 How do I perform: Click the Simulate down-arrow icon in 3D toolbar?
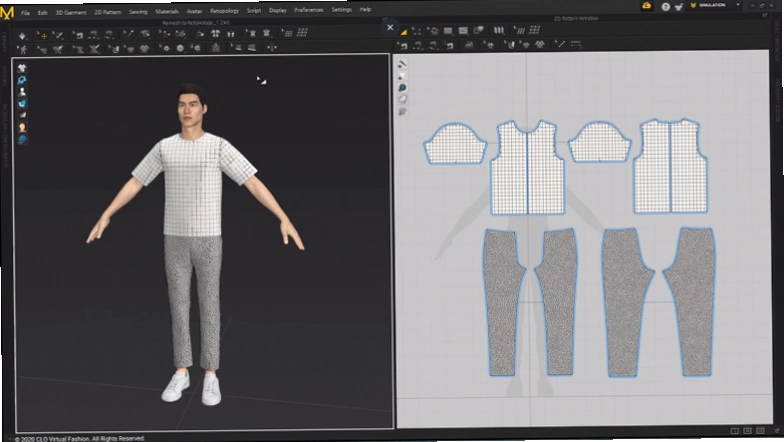point(22,36)
